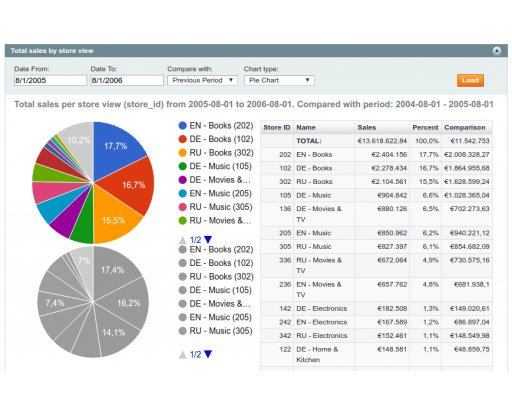512x410 pixels.
Task: Click the 14,1% slice in gray pie
Action: (113, 332)
